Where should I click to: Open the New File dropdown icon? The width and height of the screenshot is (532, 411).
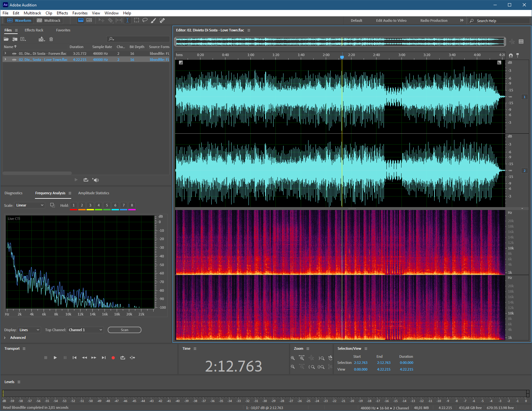click(x=23, y=39)
